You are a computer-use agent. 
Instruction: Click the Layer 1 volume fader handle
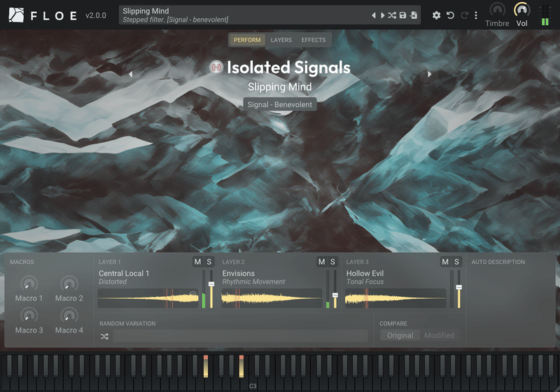coord(211,284)
